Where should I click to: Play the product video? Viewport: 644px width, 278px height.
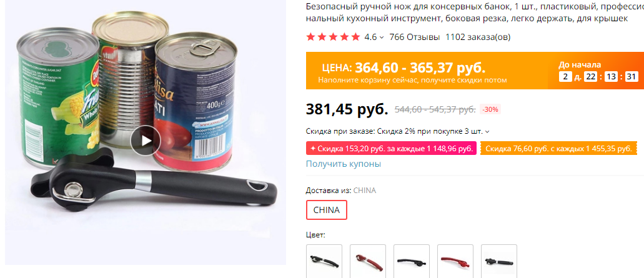[x=146, y=141]
